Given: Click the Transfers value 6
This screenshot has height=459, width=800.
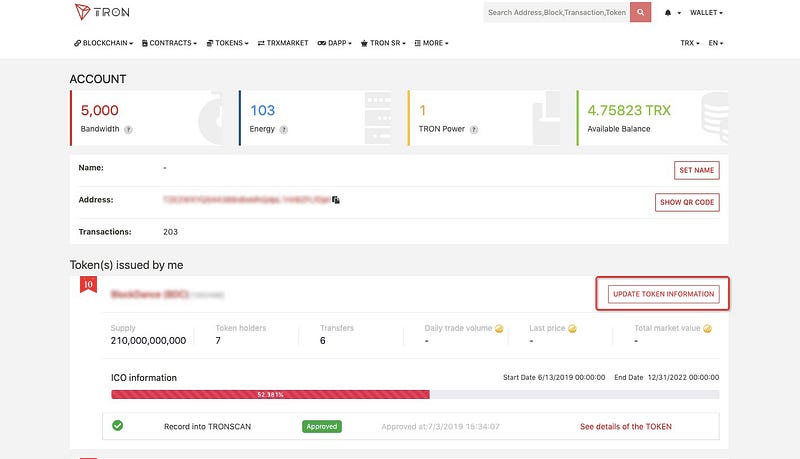Looking at the screenshot, I should click(322, 341).
